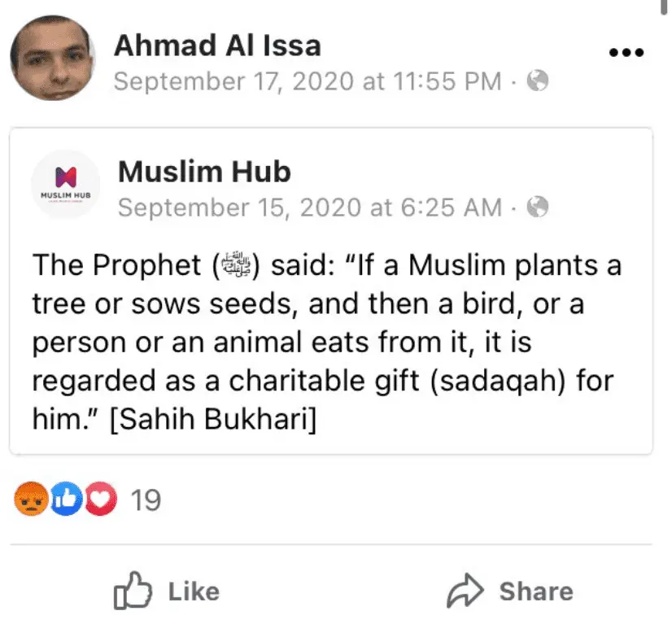
Task: Click the globe icon beside September 17 timestamp
Action: pos(537,81)
